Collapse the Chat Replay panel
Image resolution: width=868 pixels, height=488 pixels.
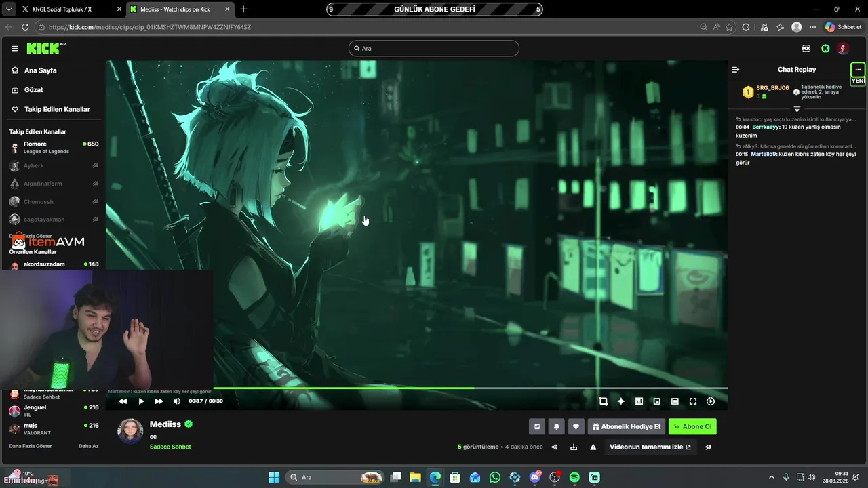(x=736, y=70)
